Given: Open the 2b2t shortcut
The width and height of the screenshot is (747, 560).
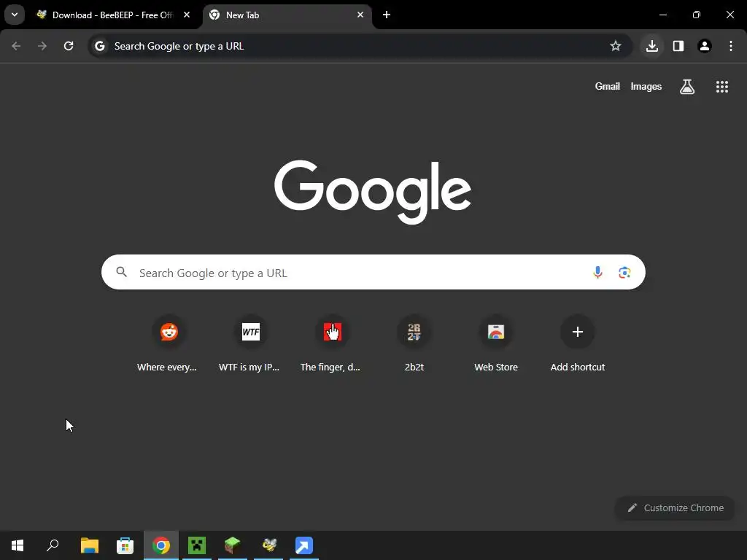Looking at the screenshot, I should pos(414,344).
